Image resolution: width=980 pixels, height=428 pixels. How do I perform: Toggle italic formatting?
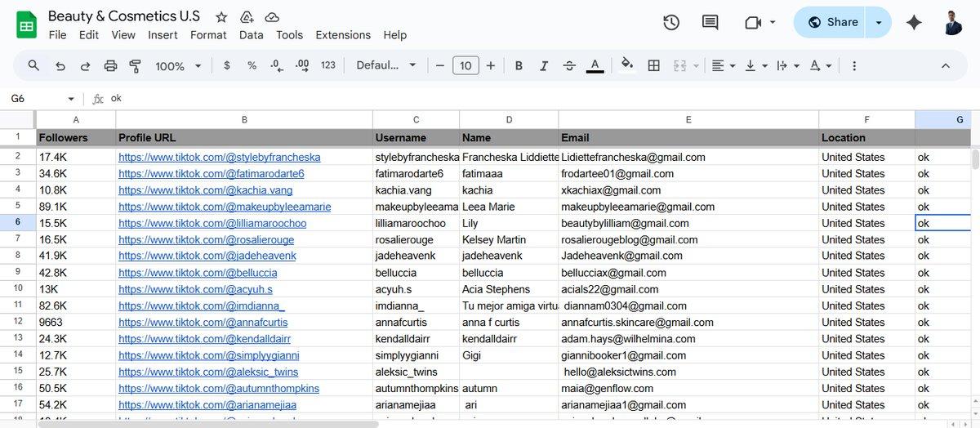coord(544,65)
